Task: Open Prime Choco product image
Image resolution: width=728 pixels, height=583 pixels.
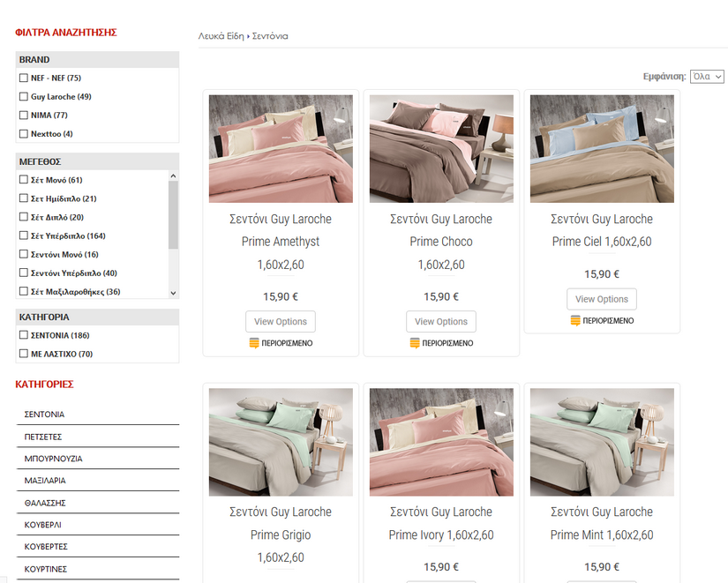Action: click(x=441, y=149)
